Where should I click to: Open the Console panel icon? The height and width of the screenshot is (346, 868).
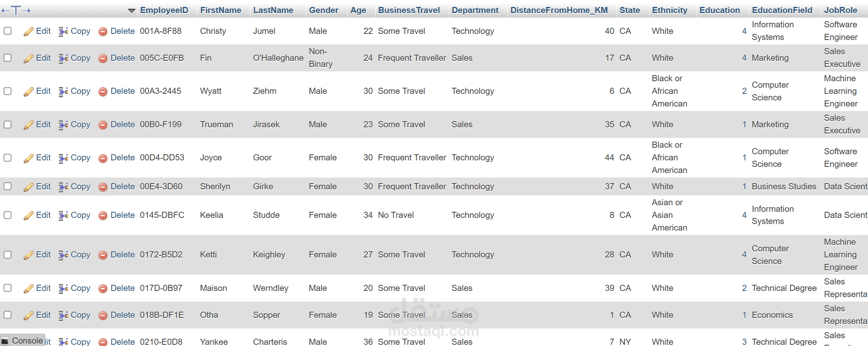(5, 341)
